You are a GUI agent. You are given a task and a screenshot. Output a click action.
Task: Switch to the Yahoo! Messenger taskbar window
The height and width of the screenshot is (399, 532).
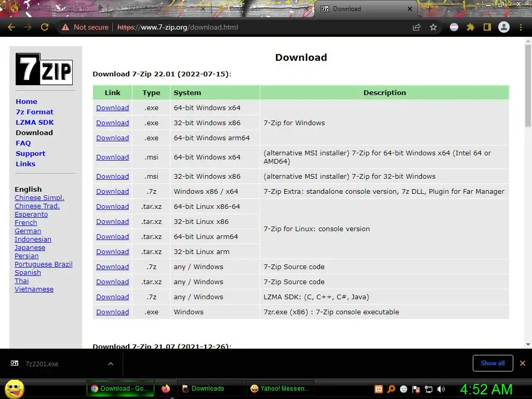[x=280, y=389]
